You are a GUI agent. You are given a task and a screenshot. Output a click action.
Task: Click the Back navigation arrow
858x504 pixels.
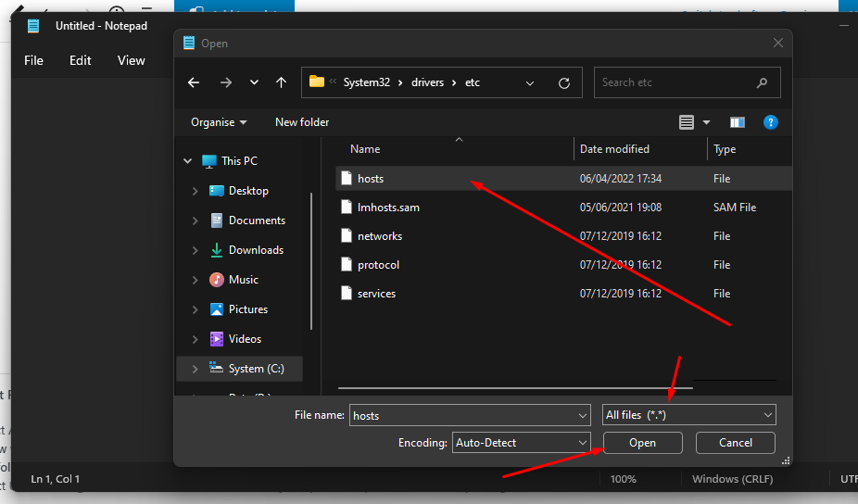[194, 82]
